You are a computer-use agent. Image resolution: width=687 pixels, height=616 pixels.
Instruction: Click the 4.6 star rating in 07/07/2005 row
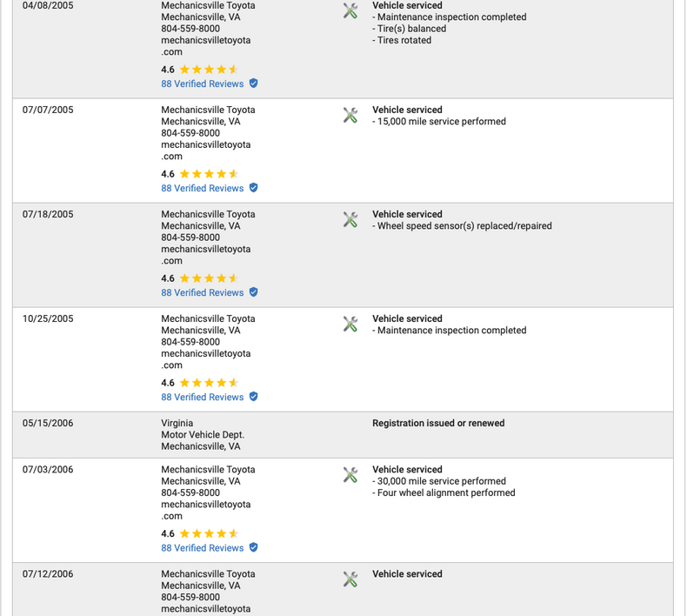click(200, 174)
